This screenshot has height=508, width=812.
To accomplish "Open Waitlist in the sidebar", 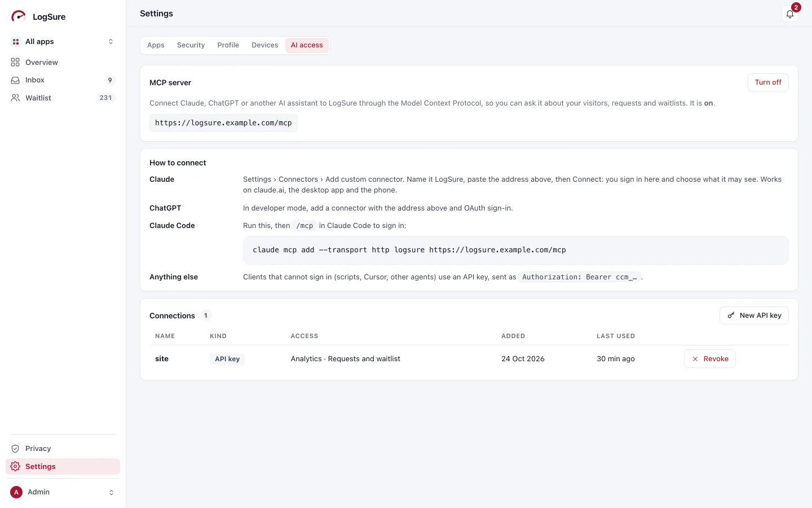I will 63,98.
